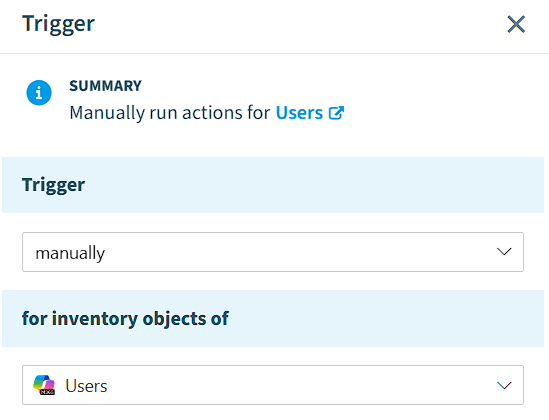Screen dimensions: 549x420
Task: Select the light blue Trigger section header
Action: click(273, 185)
